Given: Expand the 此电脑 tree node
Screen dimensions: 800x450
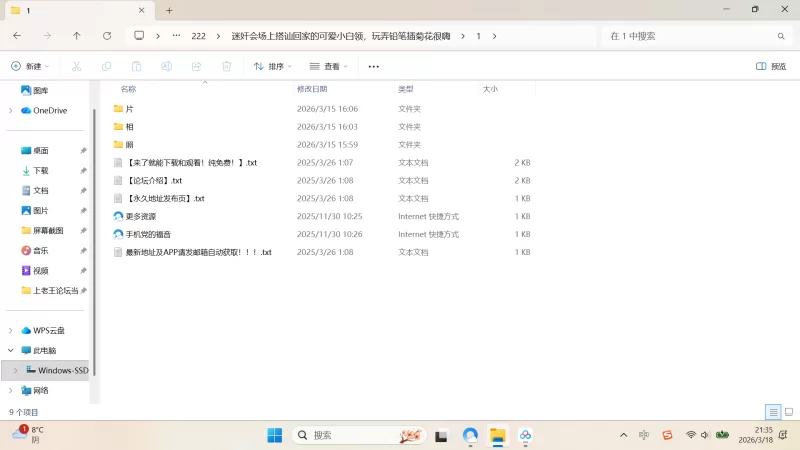Looking at the screenshot, I should coord(11,350).
